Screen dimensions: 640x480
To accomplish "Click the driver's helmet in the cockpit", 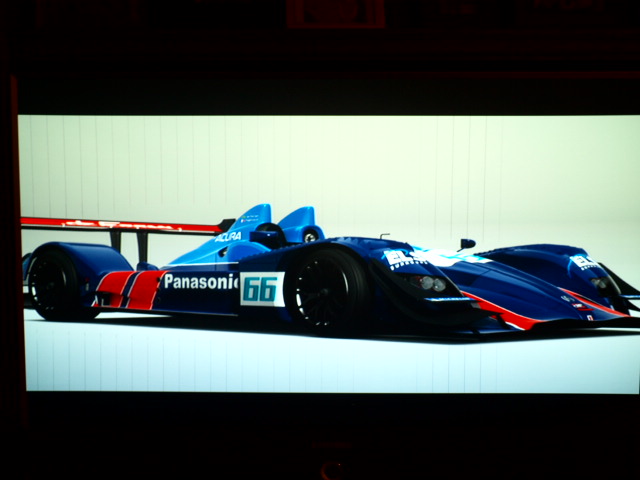I will [x=268, y=236].
